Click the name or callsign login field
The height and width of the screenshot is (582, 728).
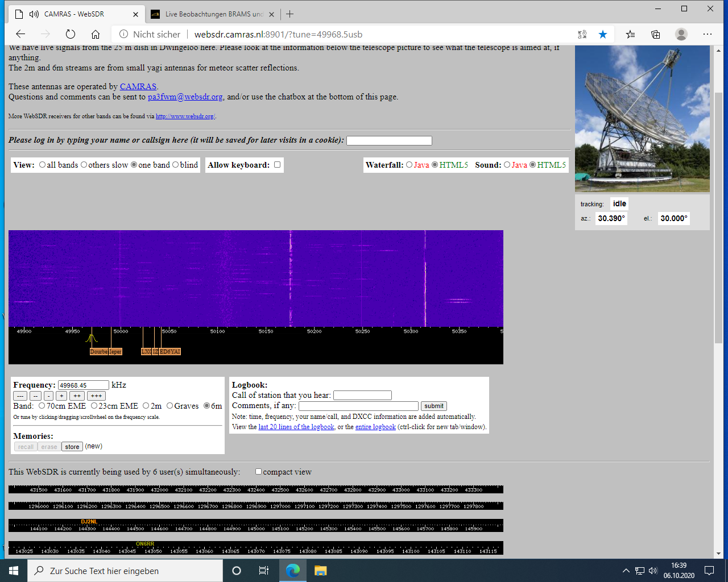click(x=389, y=140)
